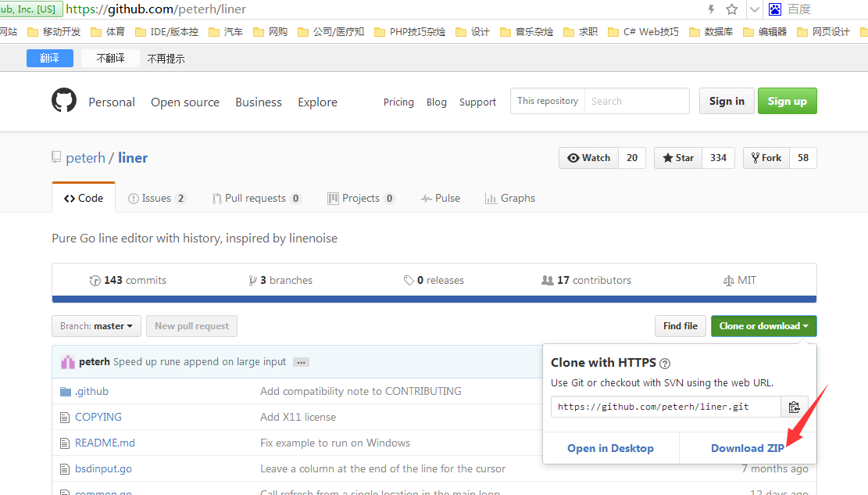Open the bsdinput.go file
The image size is (868, 495).
point(103,469)
